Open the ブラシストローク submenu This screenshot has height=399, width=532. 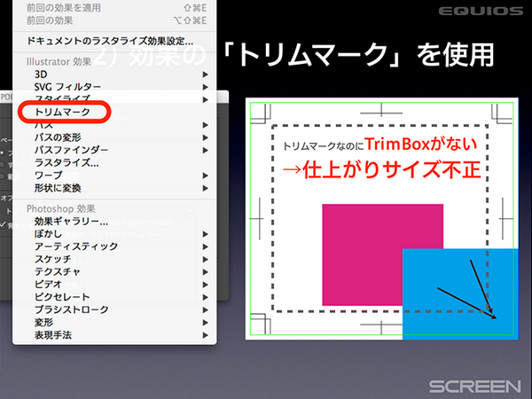point(114,309)
